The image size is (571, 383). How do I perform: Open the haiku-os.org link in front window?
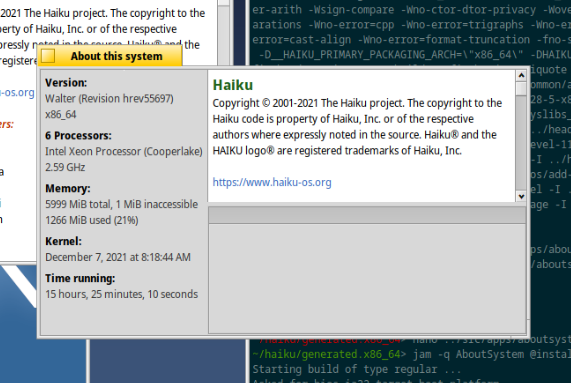(x=272, y=182)
